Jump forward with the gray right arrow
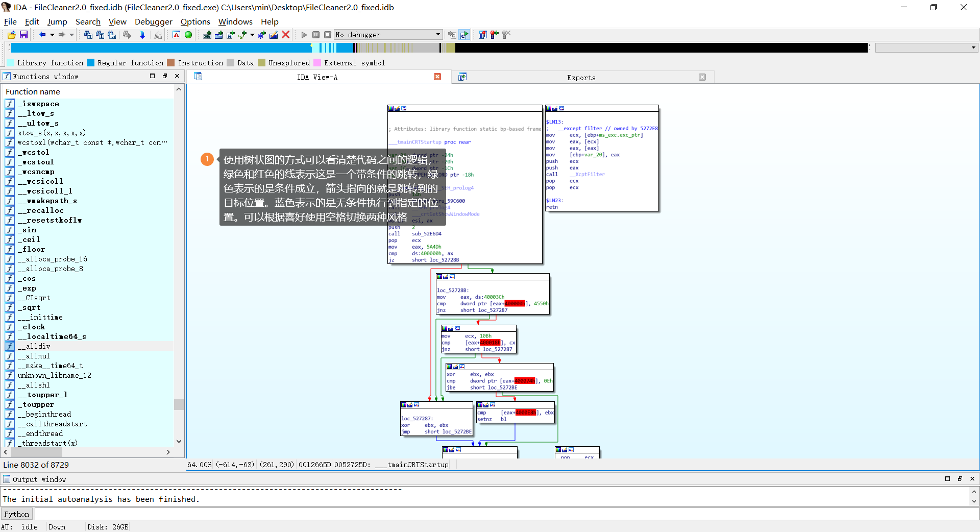This screenshot has width=980, height=532. (62, 35)
